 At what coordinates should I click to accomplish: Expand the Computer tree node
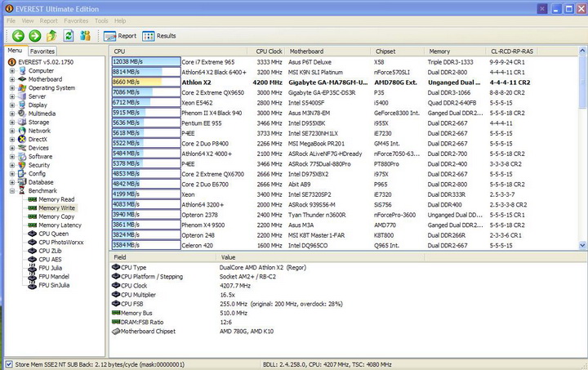[x=12, y=70]
